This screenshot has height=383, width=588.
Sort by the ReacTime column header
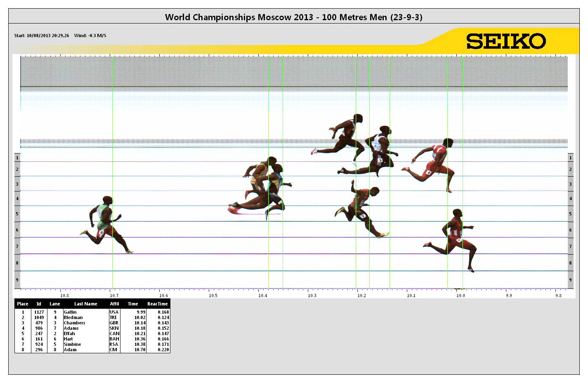[157, 304]
